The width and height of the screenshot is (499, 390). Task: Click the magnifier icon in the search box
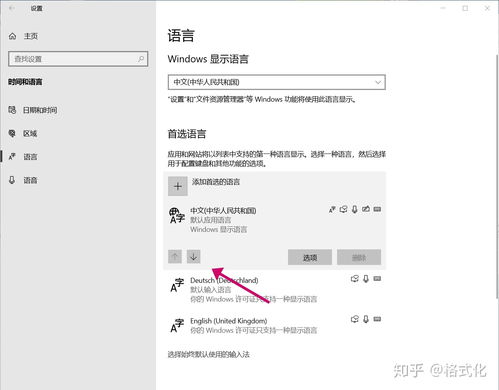pos(141,59)
